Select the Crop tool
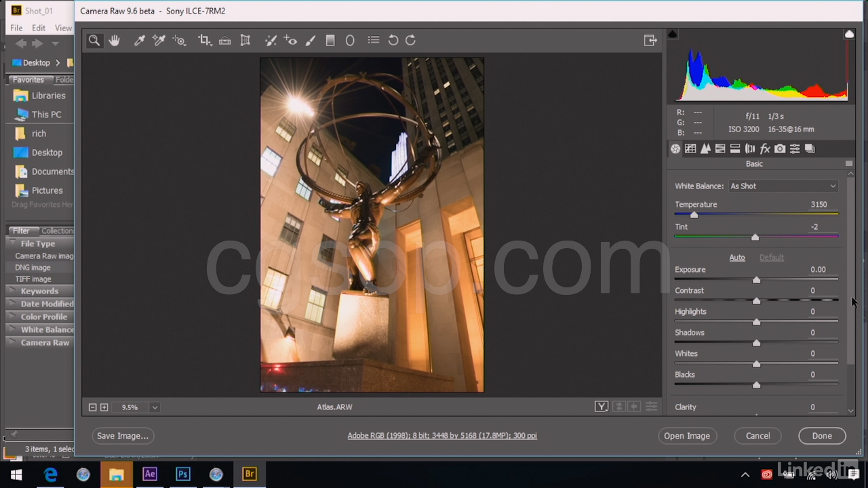This screenshot has width=868, height=488. [x=205, y=41]
